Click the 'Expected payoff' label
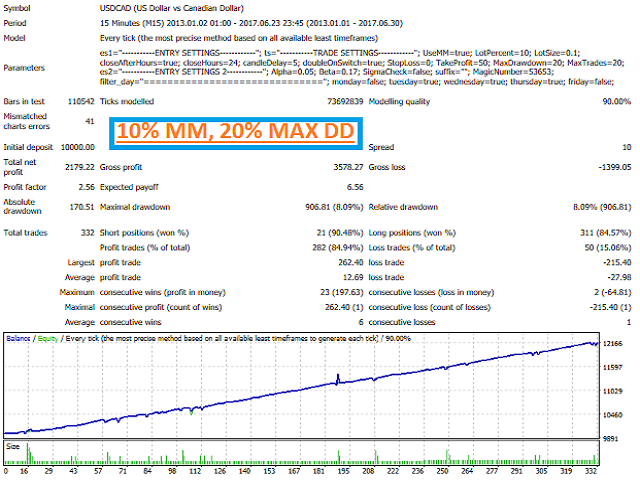Image resolution: width=640 pixels, height=480 pixels. pyautogui.click(x=129, y=187)
